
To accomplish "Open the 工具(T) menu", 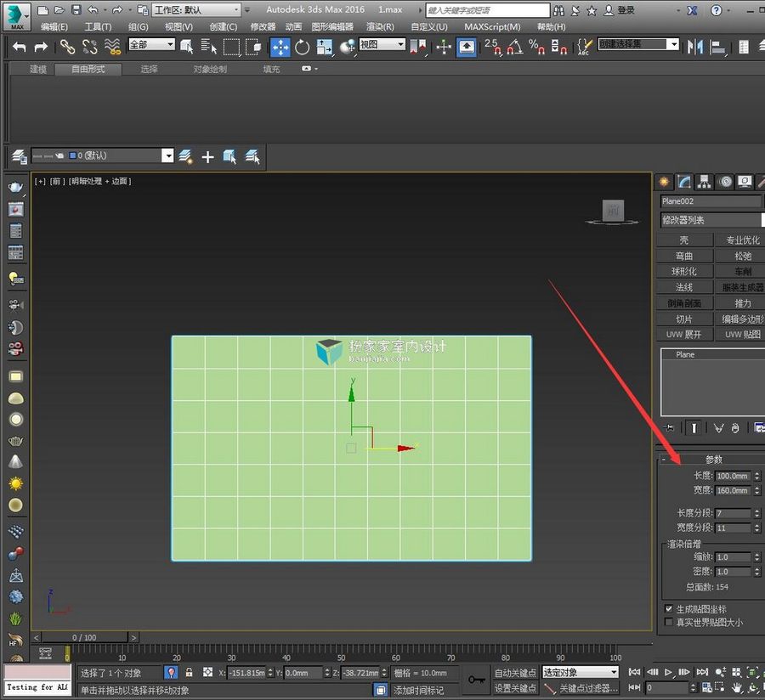I will coord(98,27).
